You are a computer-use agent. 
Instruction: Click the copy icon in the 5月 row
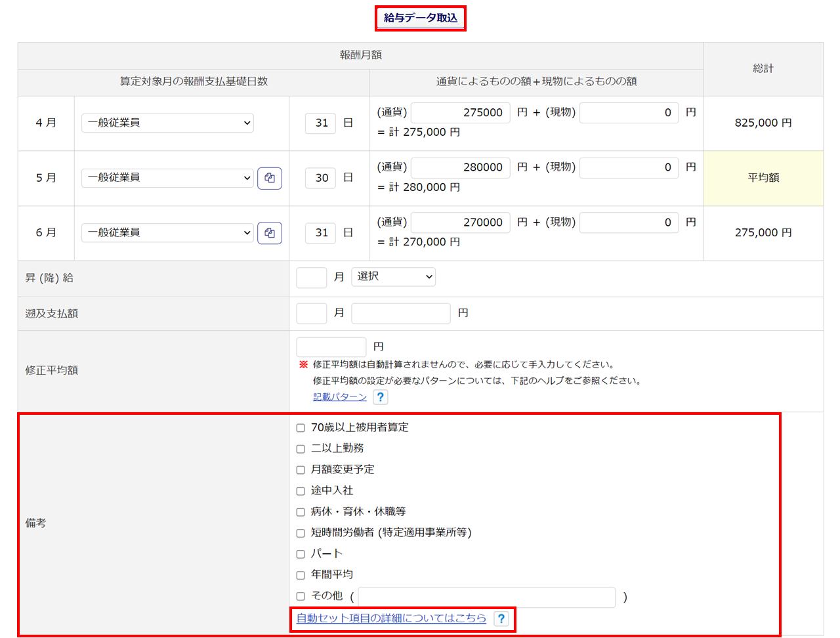click(x=270, y=178)
